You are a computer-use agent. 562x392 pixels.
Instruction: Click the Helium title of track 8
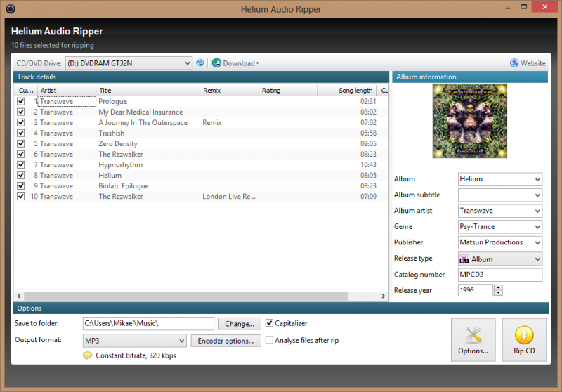click(x=110, y=175)
